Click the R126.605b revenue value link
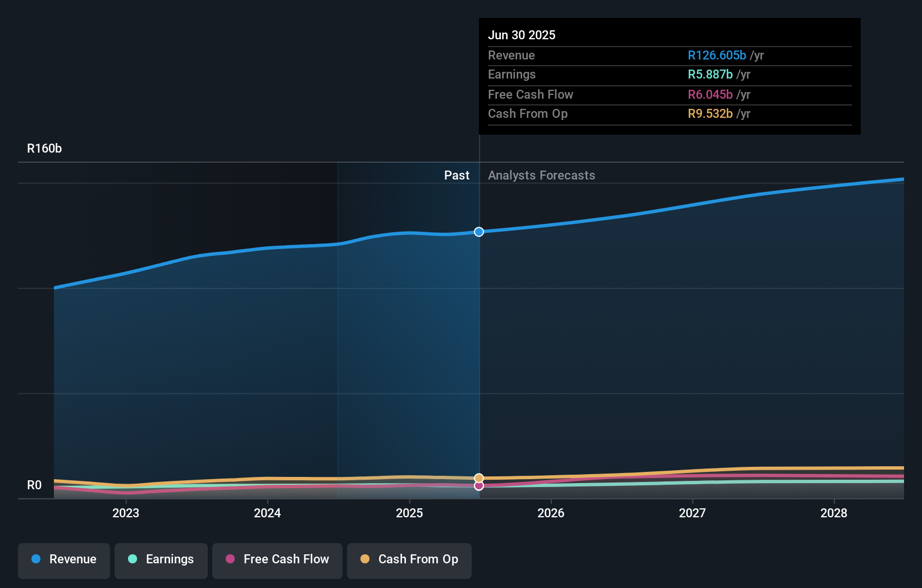 point(716,55)
